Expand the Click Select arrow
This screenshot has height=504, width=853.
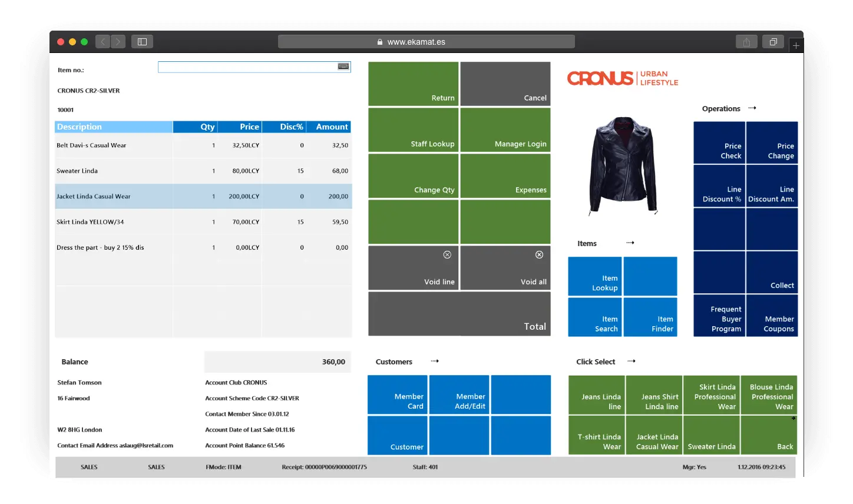[x=631, y=361]
